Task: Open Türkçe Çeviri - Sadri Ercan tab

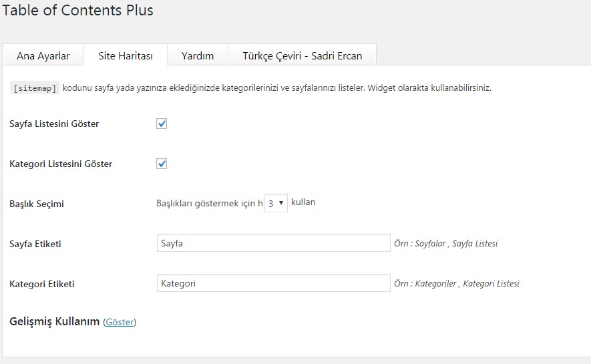Action: coord(303,55)
